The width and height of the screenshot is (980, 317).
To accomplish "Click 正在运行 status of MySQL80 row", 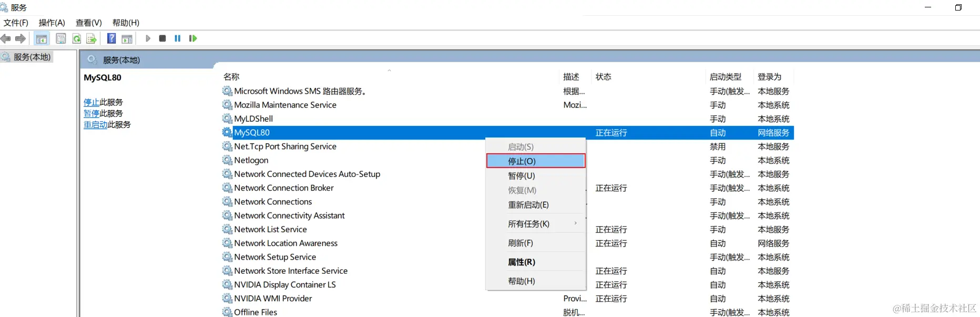I will (x=611, y=133).
